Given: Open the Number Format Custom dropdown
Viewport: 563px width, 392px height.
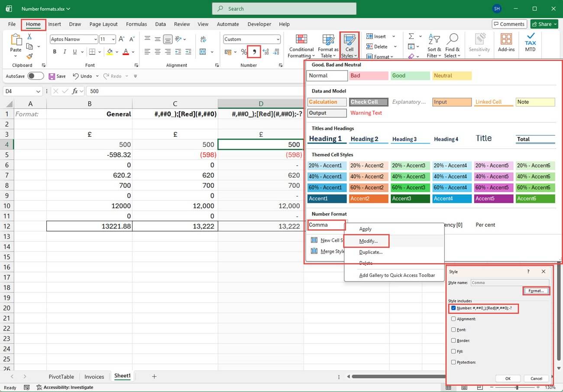Looking at the screenshot, I should pos(278,39).
